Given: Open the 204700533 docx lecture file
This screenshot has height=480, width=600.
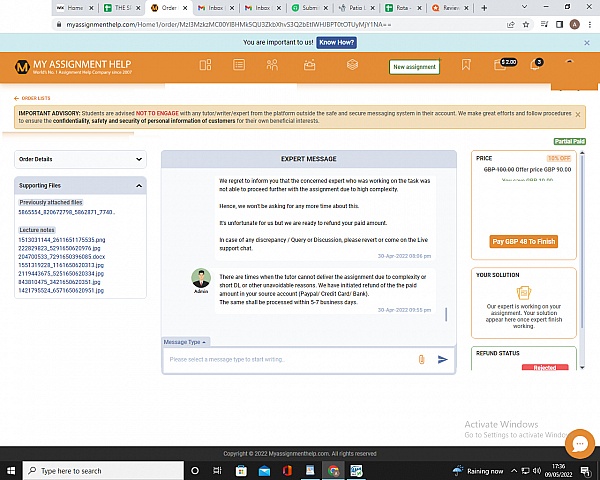Looking at the screenshot, I should coord(60,257).
